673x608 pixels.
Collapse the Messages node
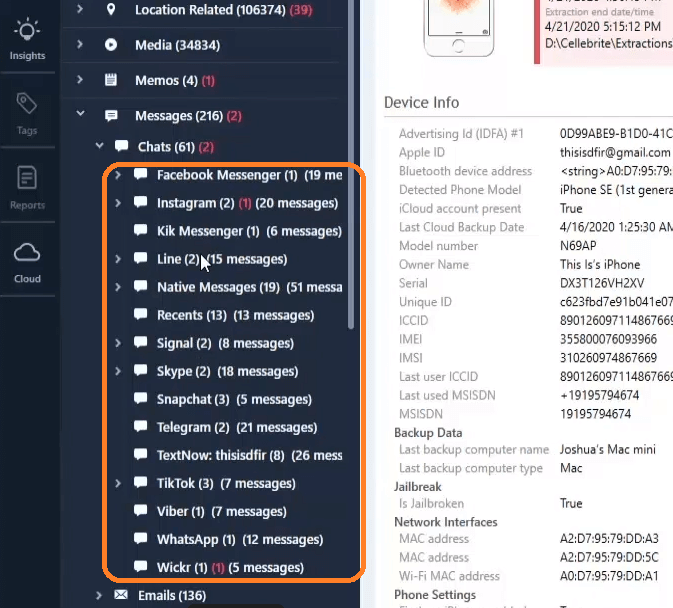pos(80,114)
